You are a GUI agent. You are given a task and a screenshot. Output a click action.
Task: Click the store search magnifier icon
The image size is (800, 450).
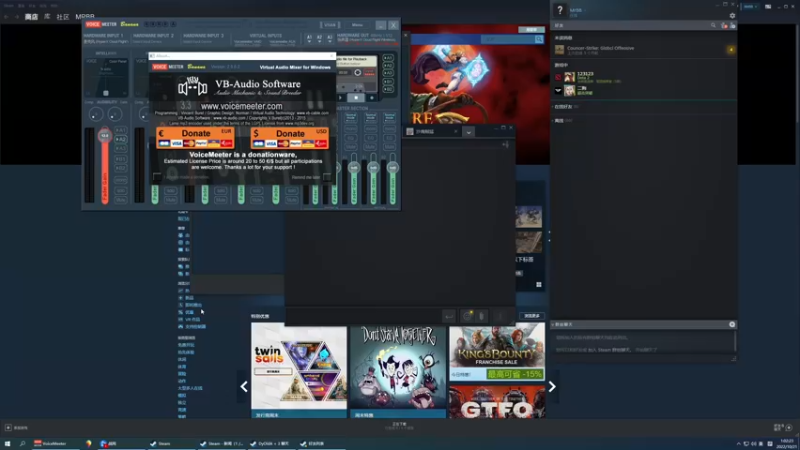[539, 39]
